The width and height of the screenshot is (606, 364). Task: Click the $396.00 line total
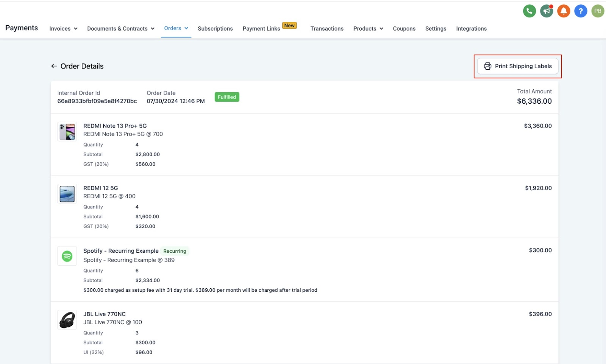(540, 314)
